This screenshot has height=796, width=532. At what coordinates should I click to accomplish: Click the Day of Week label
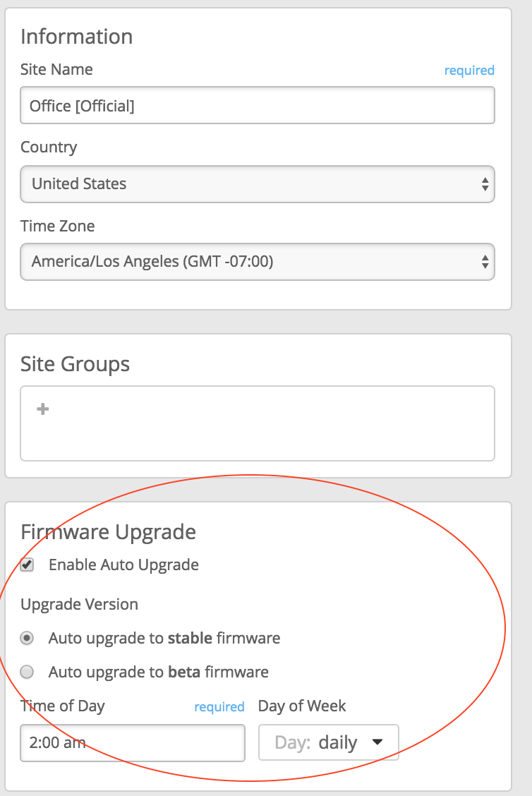[302, 706]
